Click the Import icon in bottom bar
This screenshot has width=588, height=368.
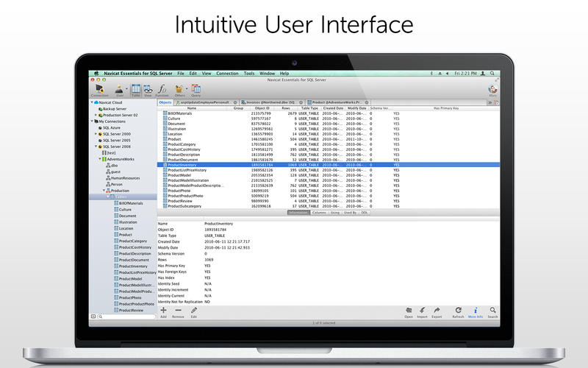point(422,310)
